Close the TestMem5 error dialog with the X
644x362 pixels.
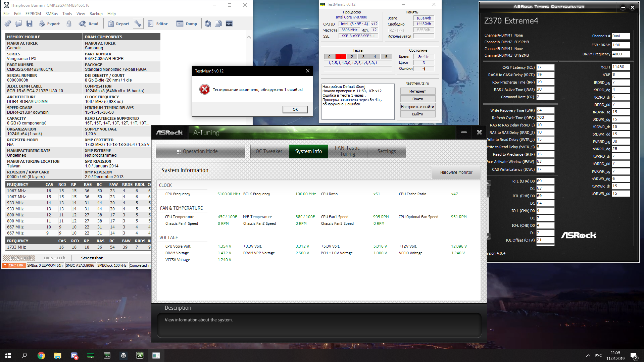click(x=307, y=71)
